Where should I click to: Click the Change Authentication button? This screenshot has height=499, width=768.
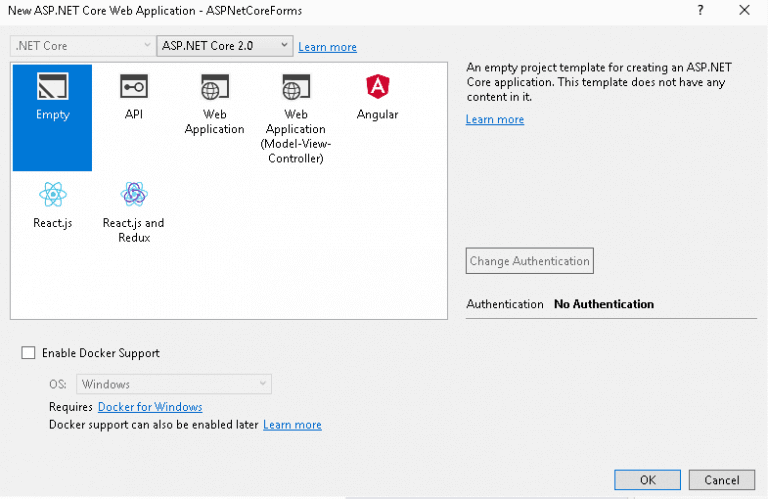[x=530, y=261]
